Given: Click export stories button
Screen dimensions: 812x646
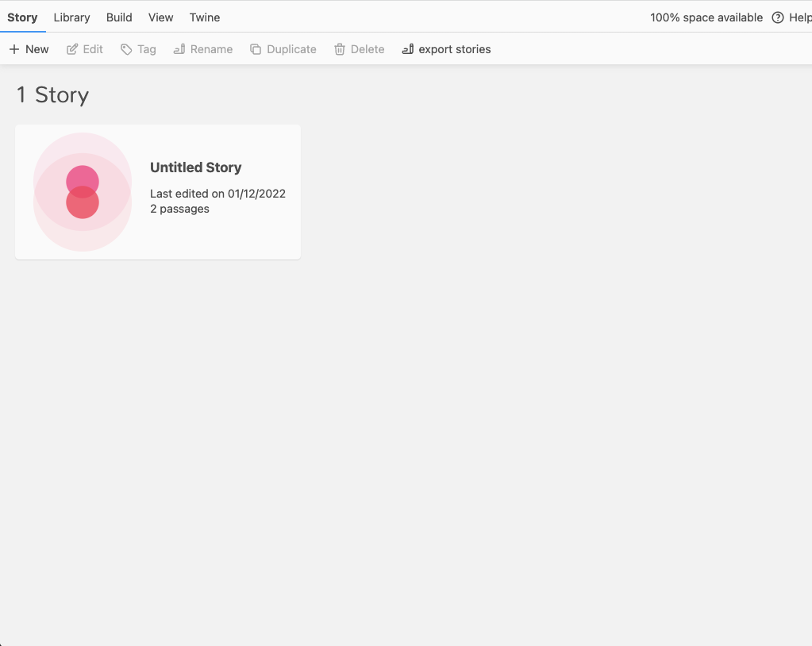Looking at the screenshot, I should (446, 49).
